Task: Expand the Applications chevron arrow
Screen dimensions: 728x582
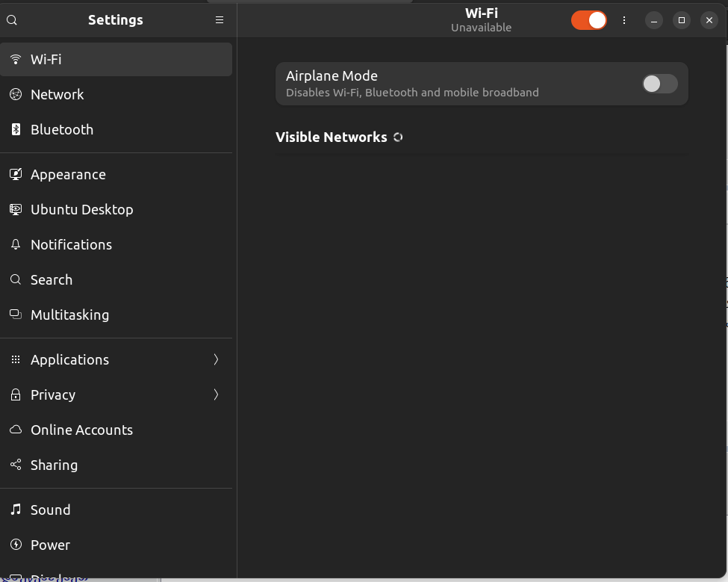Action: click(x=216, y=359)
